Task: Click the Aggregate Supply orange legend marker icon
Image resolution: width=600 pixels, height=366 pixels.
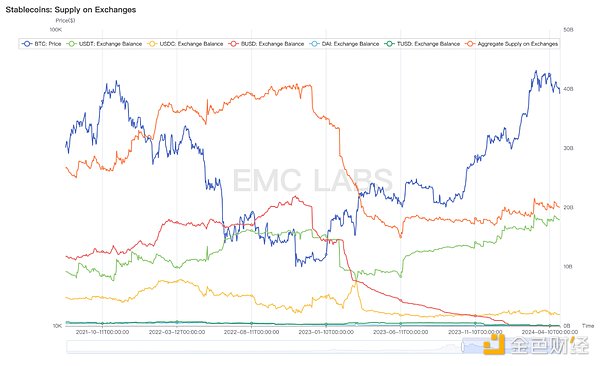Action: [470, 44]
